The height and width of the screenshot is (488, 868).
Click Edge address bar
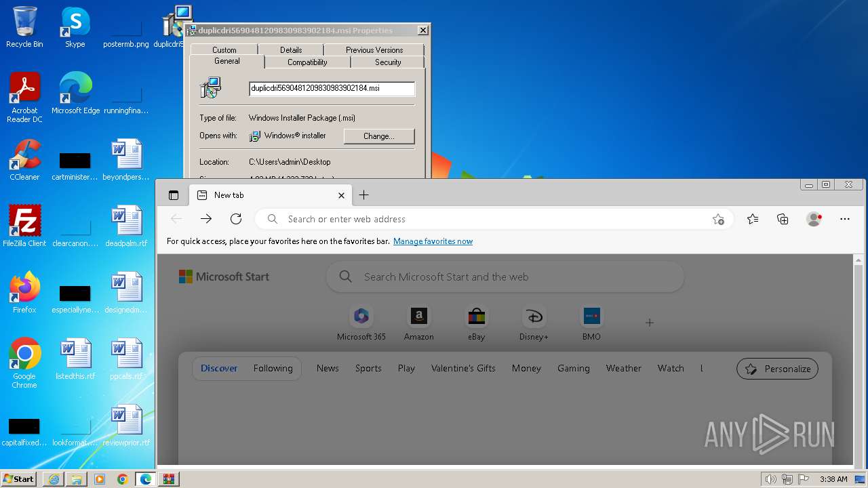pos(495,219)
